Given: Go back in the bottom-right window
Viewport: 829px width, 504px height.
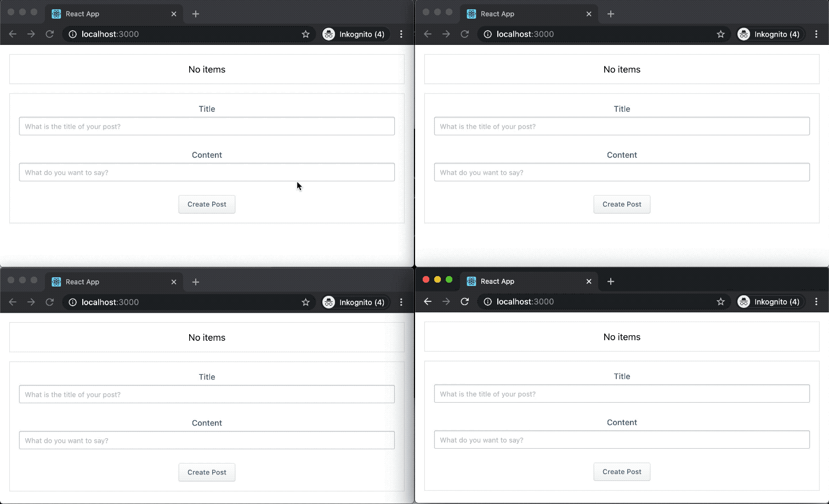Looking at the screenshot, I should pos(428,301).
